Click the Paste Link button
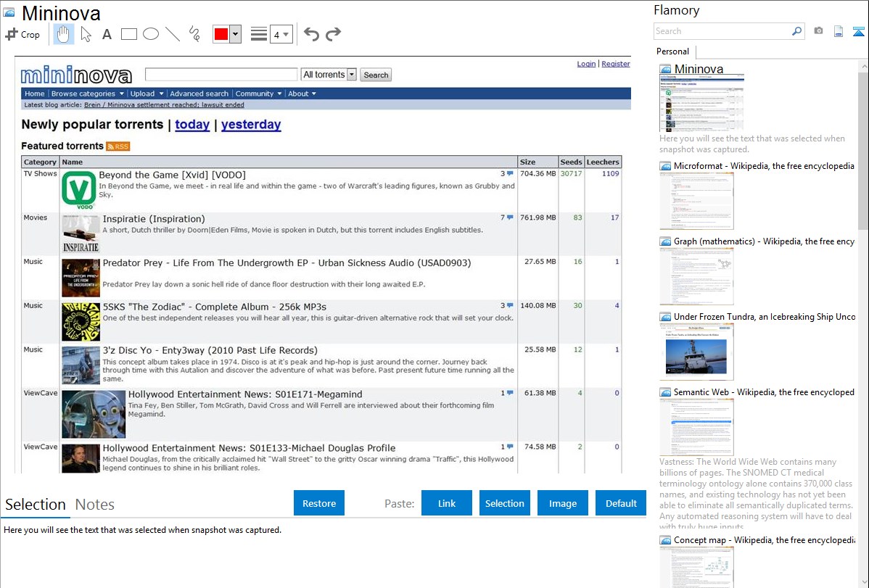The height and width of the screenshot is (588, 869). point(447,503)
